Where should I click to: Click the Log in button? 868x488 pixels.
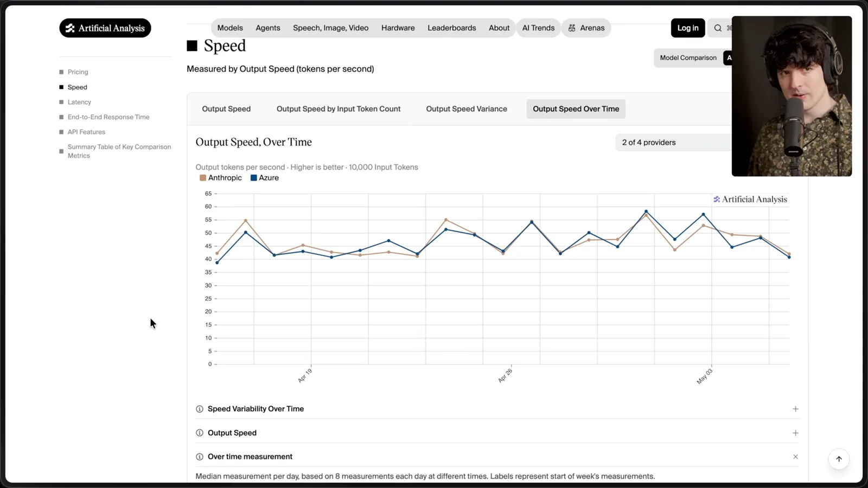[x=688, y=28]
